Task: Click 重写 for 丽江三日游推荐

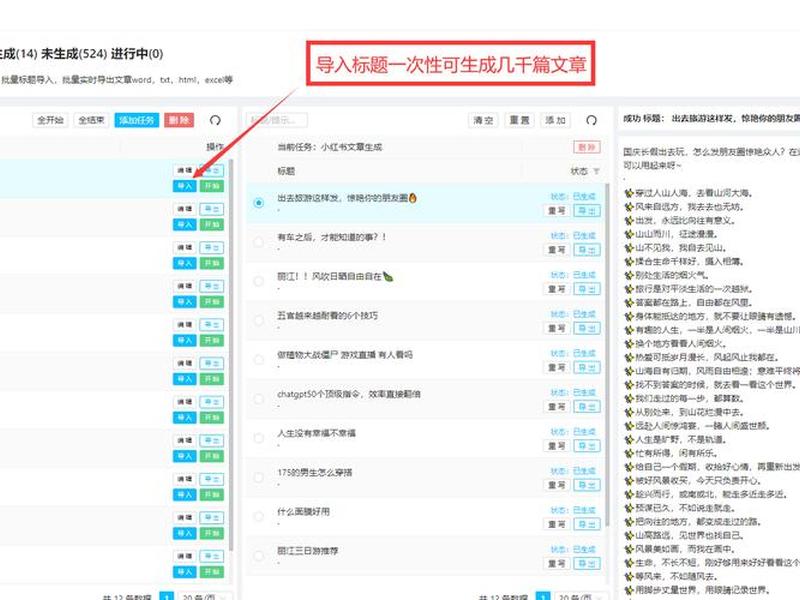Action: pos(556,563)
